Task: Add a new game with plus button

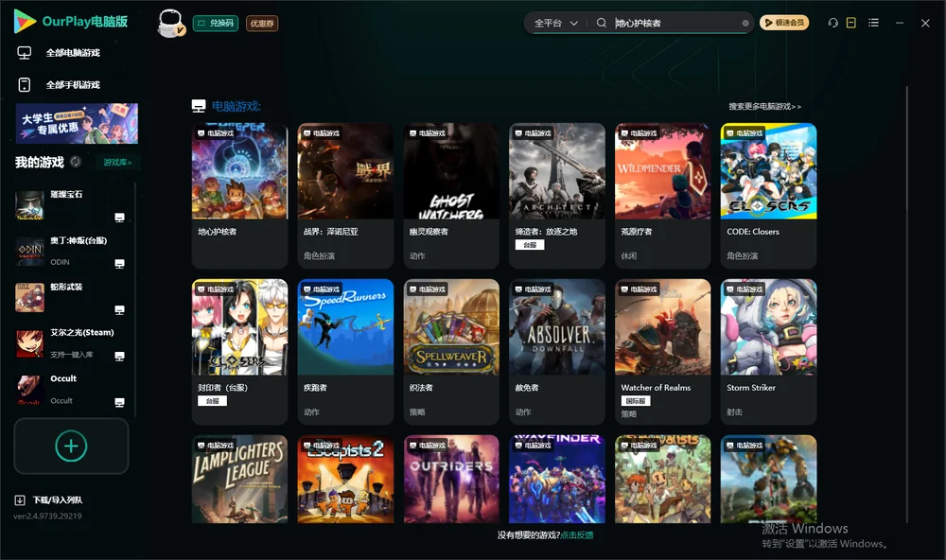Action: tap(71, 446)
